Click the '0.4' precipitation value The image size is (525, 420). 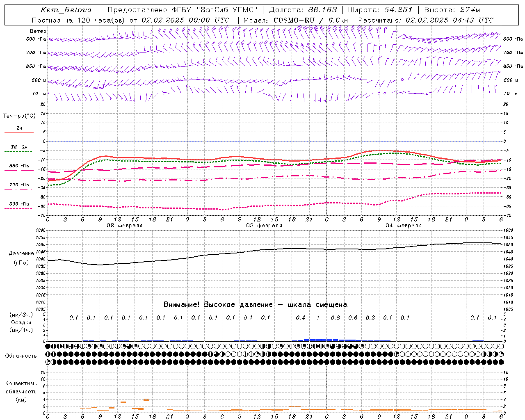(301, 318)
